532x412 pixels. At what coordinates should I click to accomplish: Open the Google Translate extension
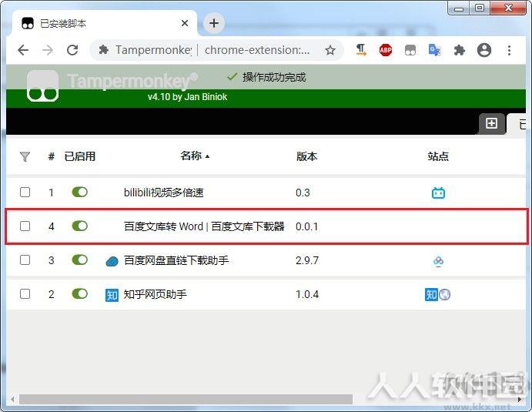(x=435, y=50)
